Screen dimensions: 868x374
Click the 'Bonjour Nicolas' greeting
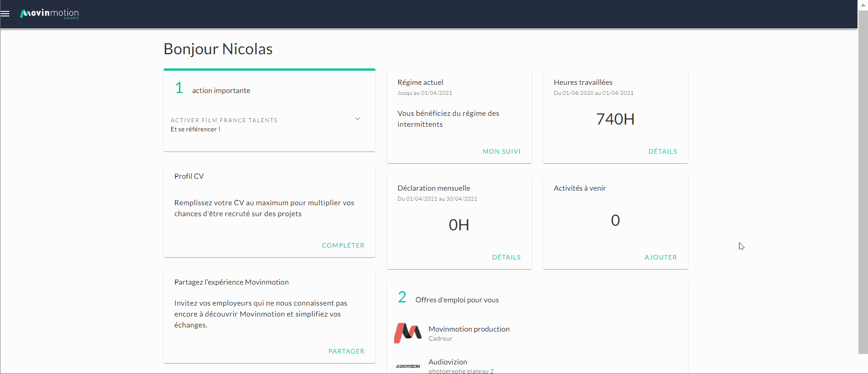pyautogui.click(x=218, y=49)
